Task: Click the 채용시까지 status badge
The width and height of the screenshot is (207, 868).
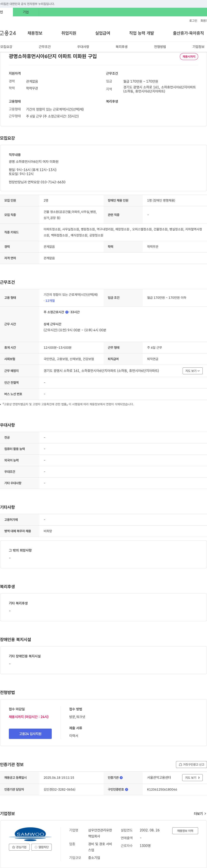Action: click(x=189, y=57)
